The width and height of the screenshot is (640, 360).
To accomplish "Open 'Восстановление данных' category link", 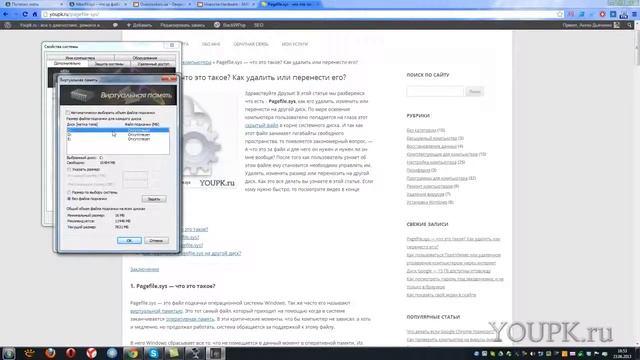I will (431, 146).
